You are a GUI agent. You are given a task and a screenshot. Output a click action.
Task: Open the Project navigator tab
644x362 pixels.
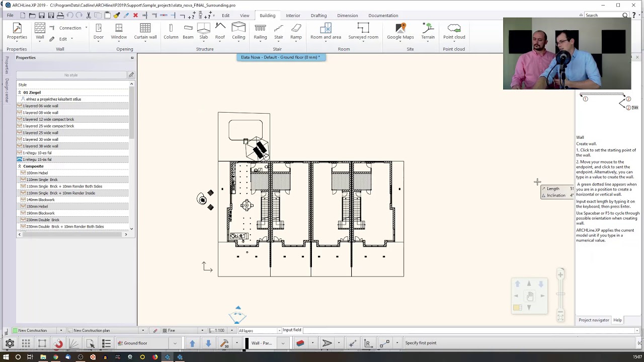(x=594, y=320)
